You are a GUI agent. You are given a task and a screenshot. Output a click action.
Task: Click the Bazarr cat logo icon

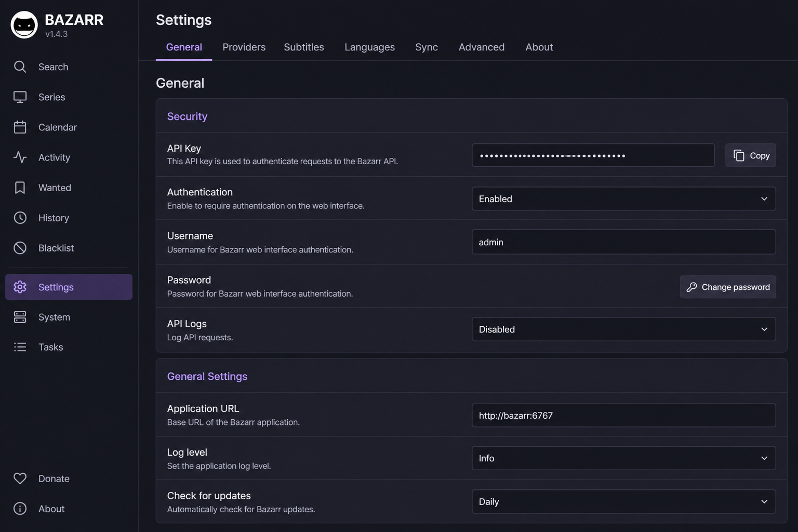(24, 24)
